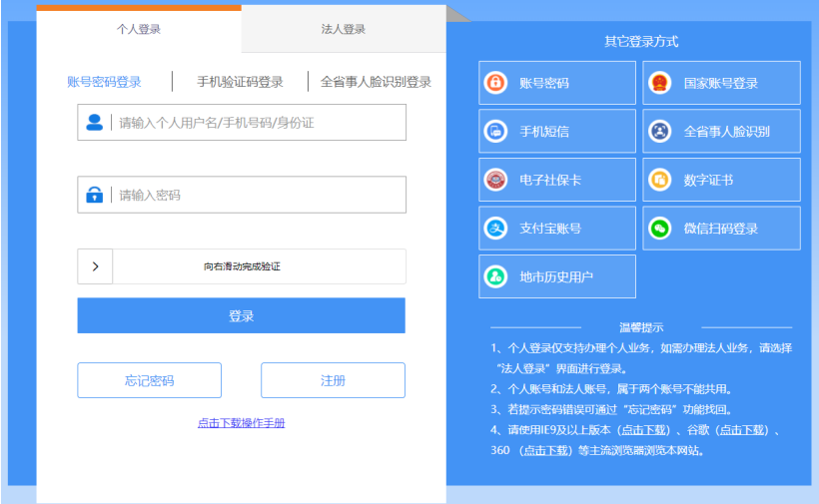
Task: Click the 电子社保卡 card icon
Action: pos(495,180)
